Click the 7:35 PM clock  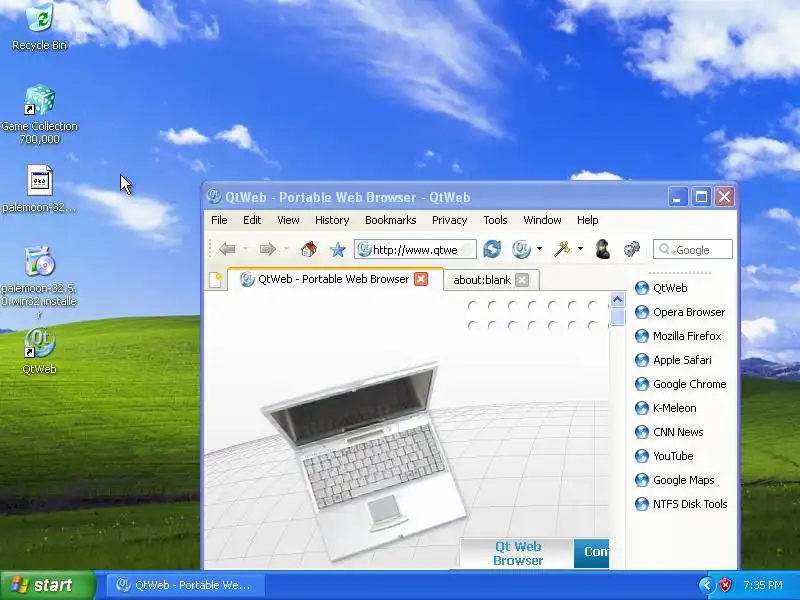tap(763, 585)
